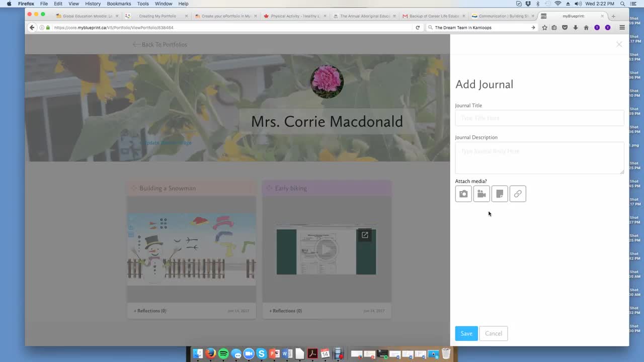Screen dimensions: 644x362
Task: Save the new journal entry
Action: click(466, 333)
